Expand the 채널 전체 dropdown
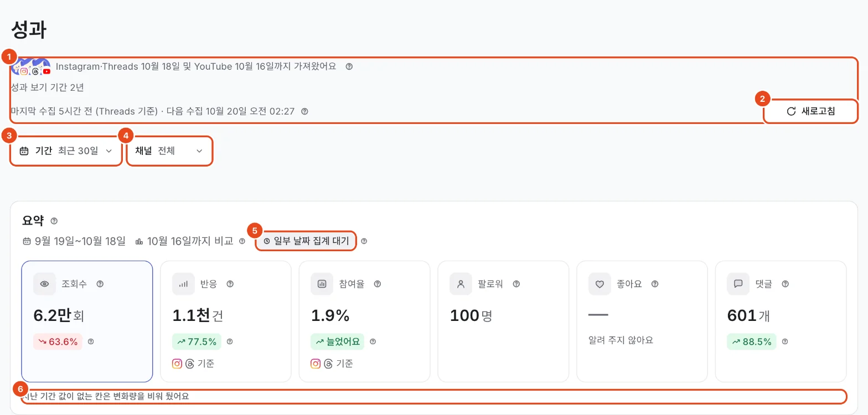This screenshot has height=415, width=868. point(169,151)
